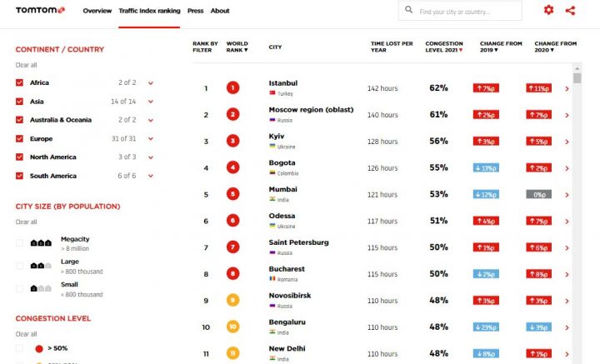Click the Large city buildings icon
The width and height of the screenshot is (600, 364).
(x=41, y=266)
